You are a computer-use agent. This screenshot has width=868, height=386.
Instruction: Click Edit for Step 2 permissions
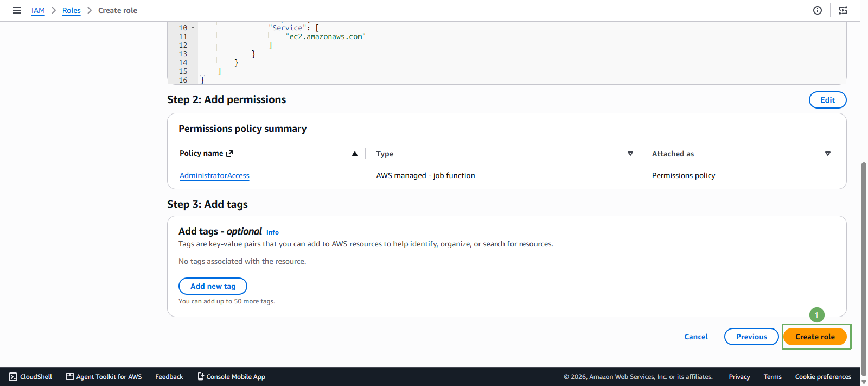coord(827,100)
